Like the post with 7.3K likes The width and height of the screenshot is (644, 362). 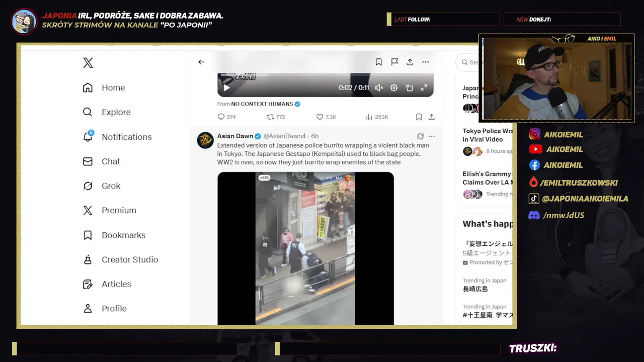[326, 117]
